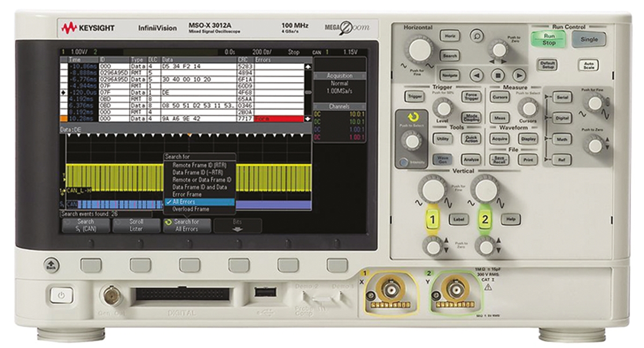Tap the zoom magnifier button
644x348 pixels.
click(477, 36)
